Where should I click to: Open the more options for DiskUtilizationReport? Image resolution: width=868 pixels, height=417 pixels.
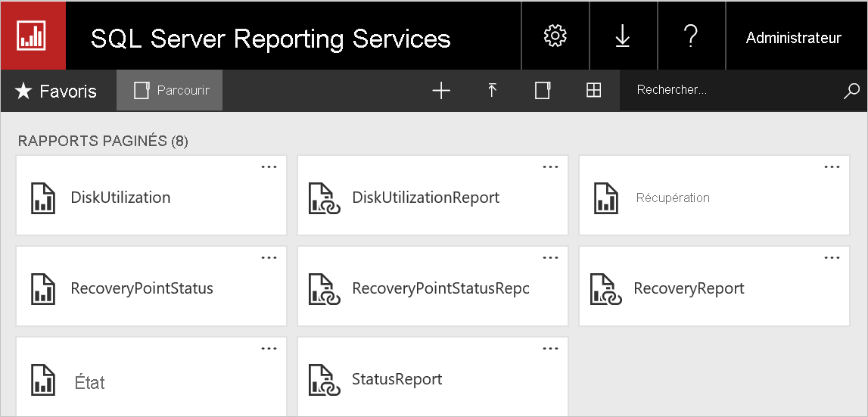[x=550, y=167]
